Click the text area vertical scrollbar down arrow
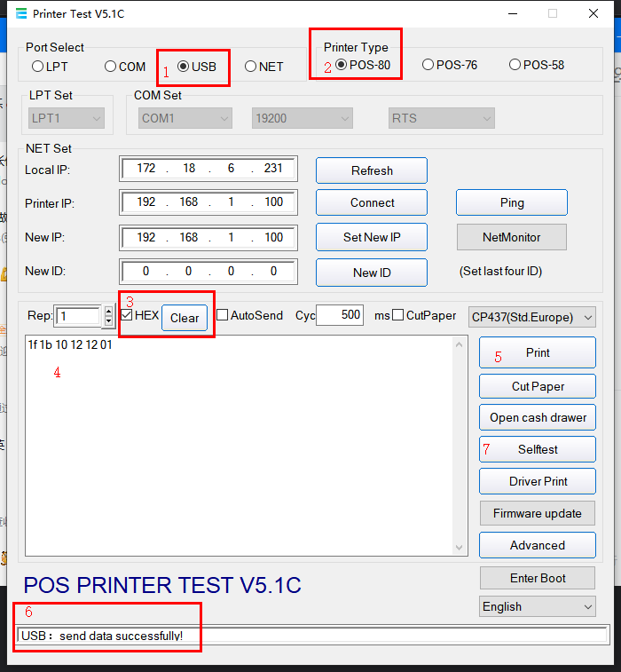This screenshot has height=672, width=621. tap(460, 549)
